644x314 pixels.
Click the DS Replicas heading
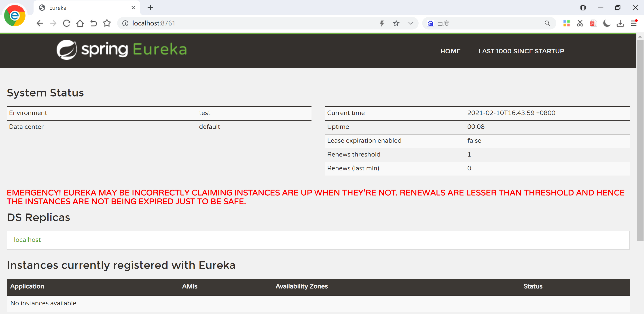pyautogui.click(x=38, y=217)
